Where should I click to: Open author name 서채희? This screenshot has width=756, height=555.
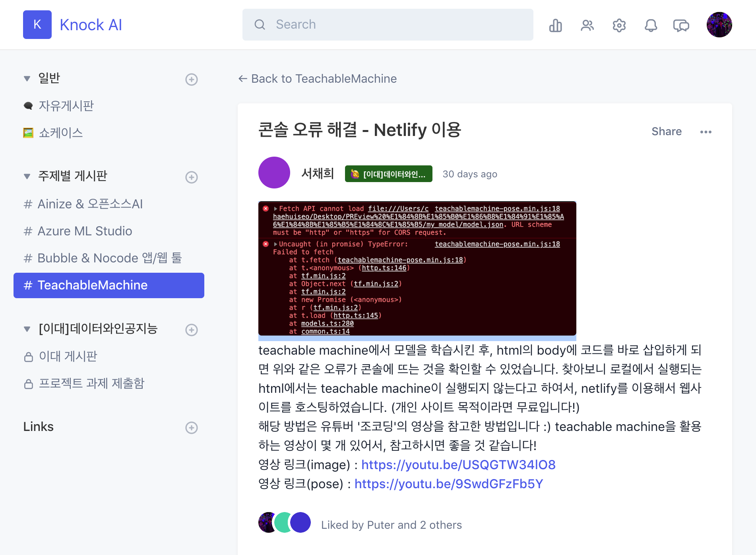coord(318,174)
